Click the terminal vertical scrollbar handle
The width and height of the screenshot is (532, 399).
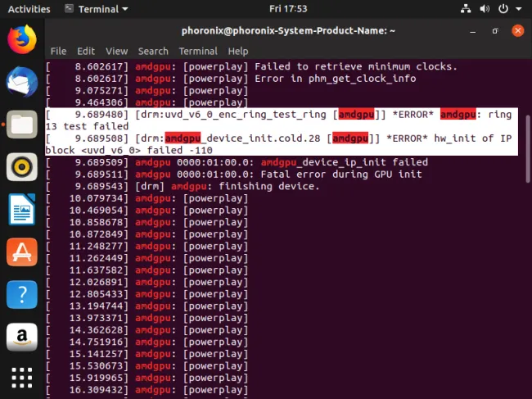click(x=528, y=149)
